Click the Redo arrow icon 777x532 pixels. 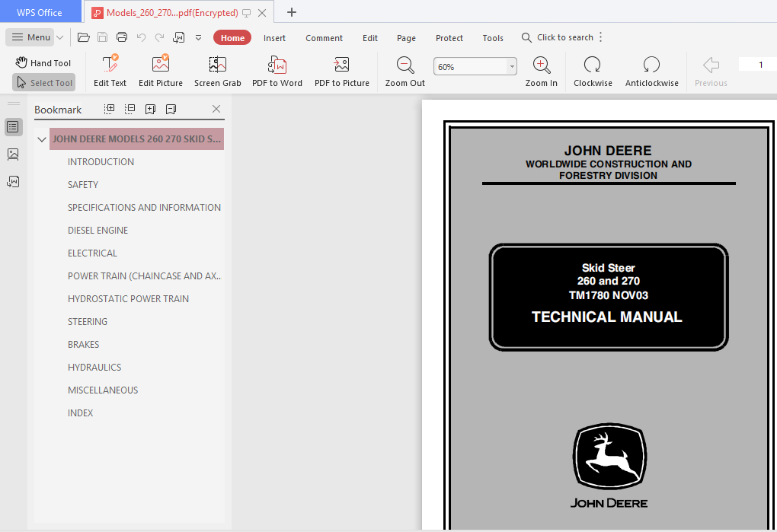tap(159, 37)
